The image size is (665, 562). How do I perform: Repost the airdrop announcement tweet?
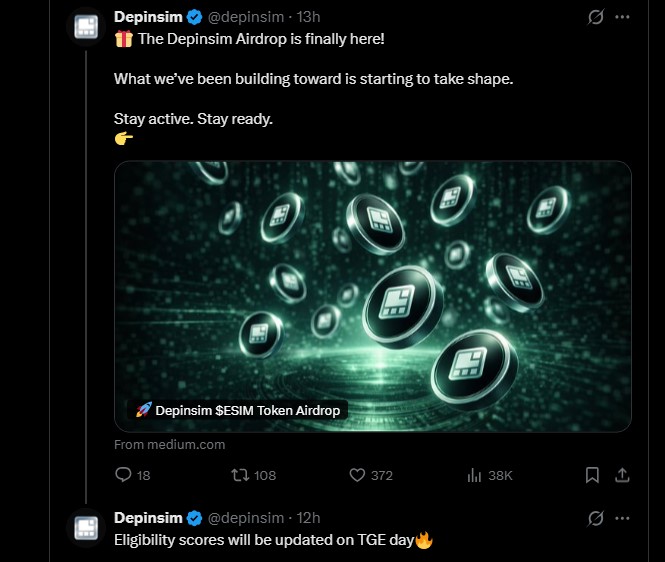click(x=241, y=475)
